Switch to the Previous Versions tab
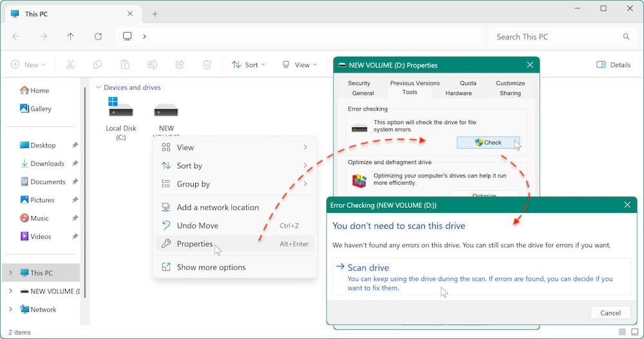 (415, 83)
